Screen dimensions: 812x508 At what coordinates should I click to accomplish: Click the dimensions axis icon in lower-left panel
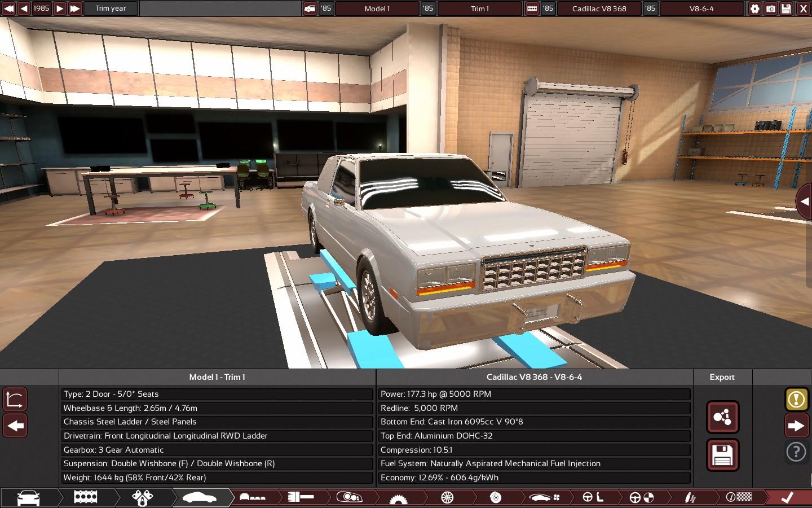tap(15, 399)
